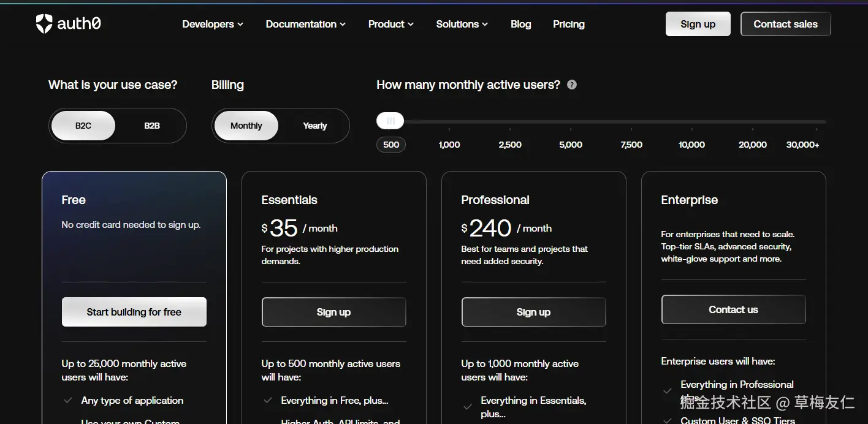
Task: Click the Everything in Free checkmark icon
Action: pyautogui.click(x=268, y=401)
